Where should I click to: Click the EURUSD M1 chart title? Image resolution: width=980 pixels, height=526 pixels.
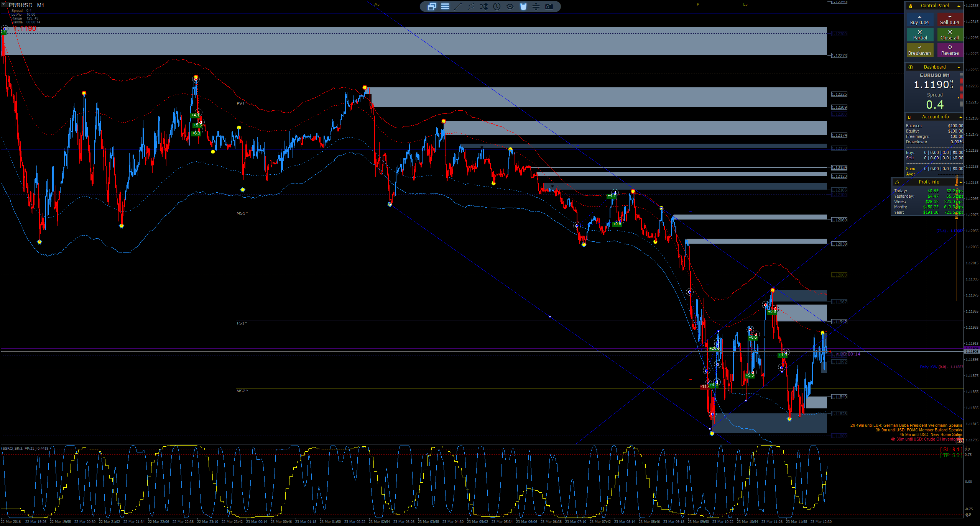26,5
